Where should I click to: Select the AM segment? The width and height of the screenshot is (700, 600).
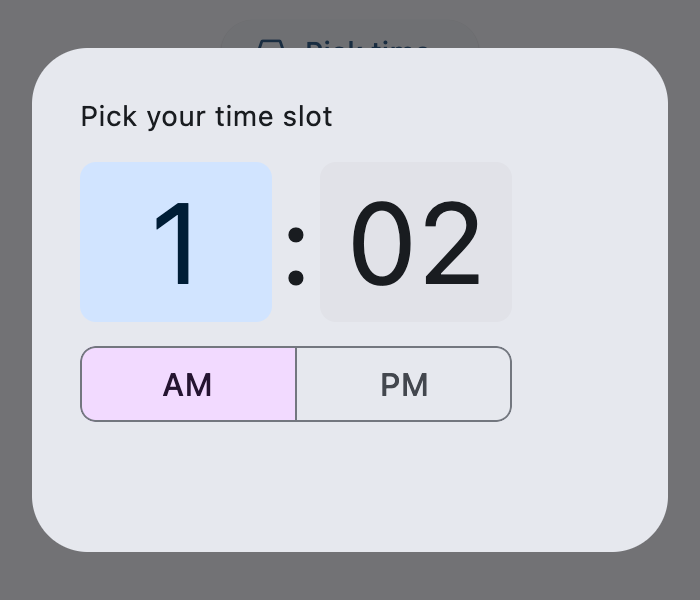188,384
